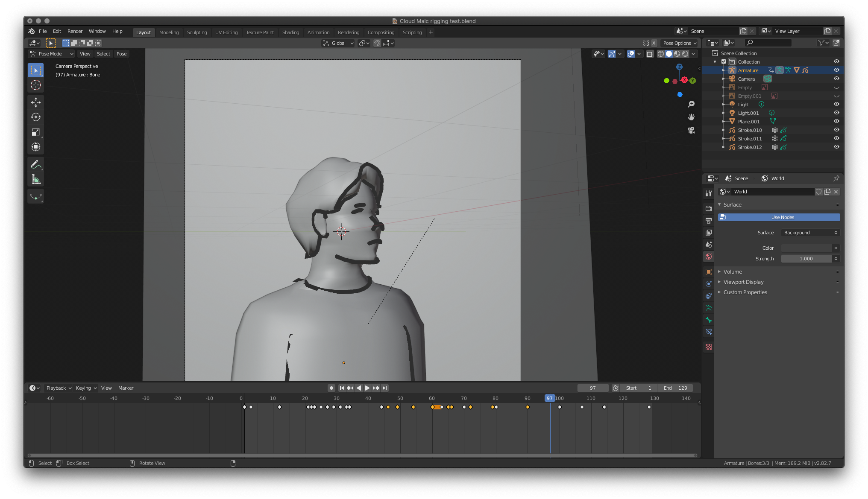Open the Pose Mode dropdown

tap(51, 54)
